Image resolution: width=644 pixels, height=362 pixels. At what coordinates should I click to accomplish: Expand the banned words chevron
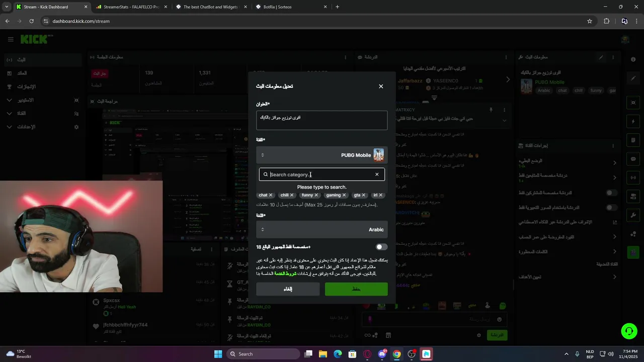(x=615, y=251)
